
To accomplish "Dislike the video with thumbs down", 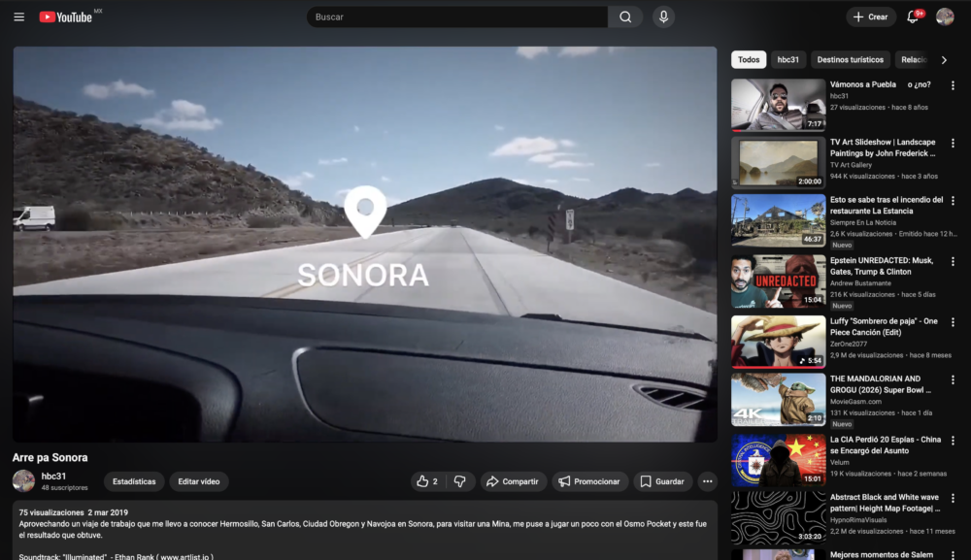I will point(460,481).
